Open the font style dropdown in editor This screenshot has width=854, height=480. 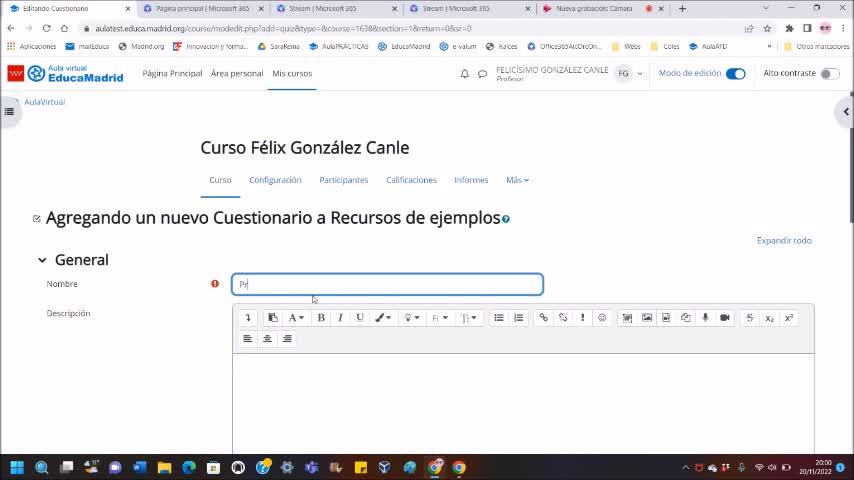point(296,318)
